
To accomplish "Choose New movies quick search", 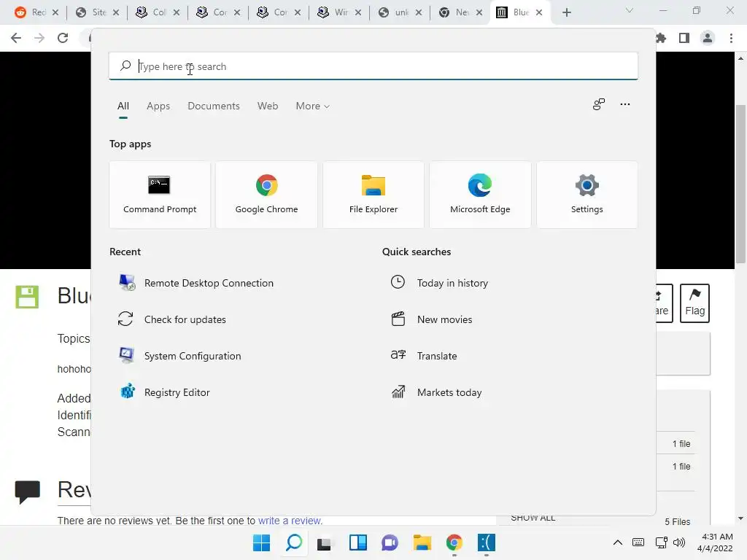I will tap(432, 319).
